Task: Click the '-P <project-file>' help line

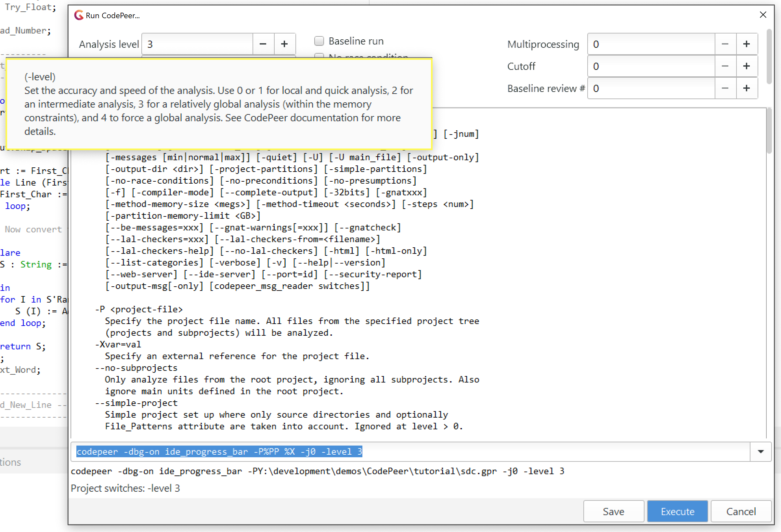Action: click(139, 309)
